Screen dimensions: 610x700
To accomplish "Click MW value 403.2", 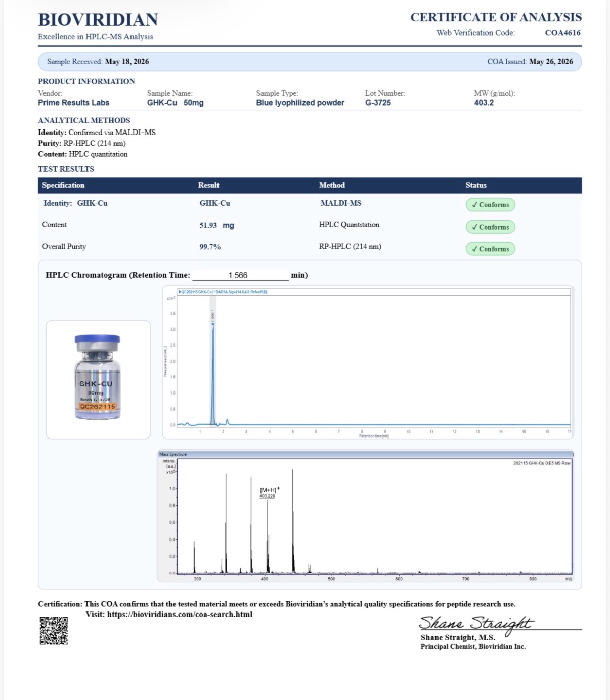I will tap(484, 103).
